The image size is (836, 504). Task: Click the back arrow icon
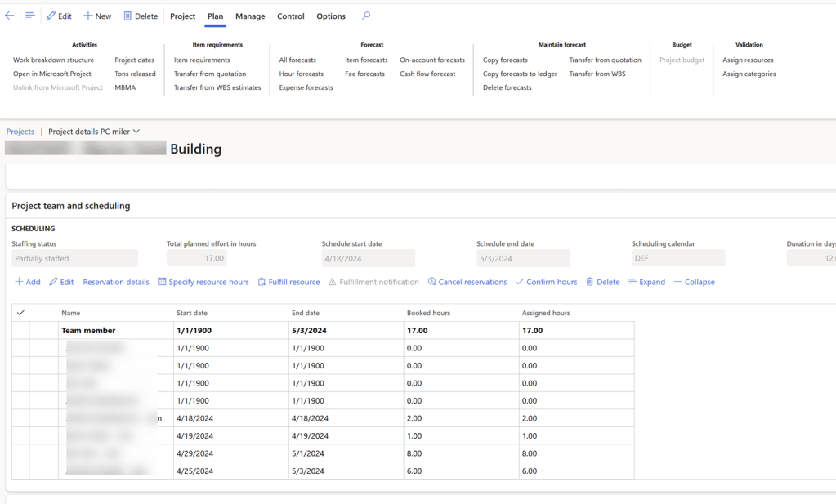point(10,16)
